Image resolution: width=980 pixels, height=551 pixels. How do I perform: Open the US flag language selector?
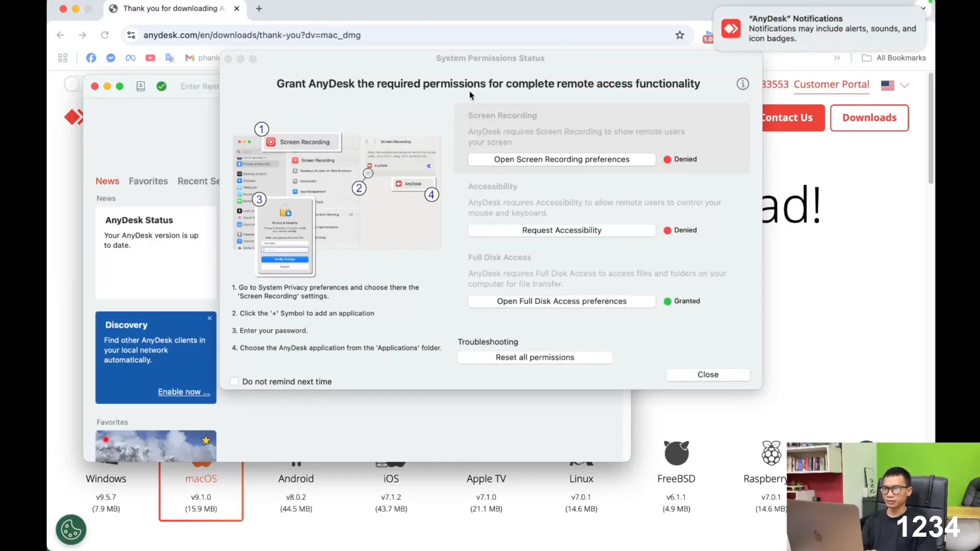coord(895,85)
